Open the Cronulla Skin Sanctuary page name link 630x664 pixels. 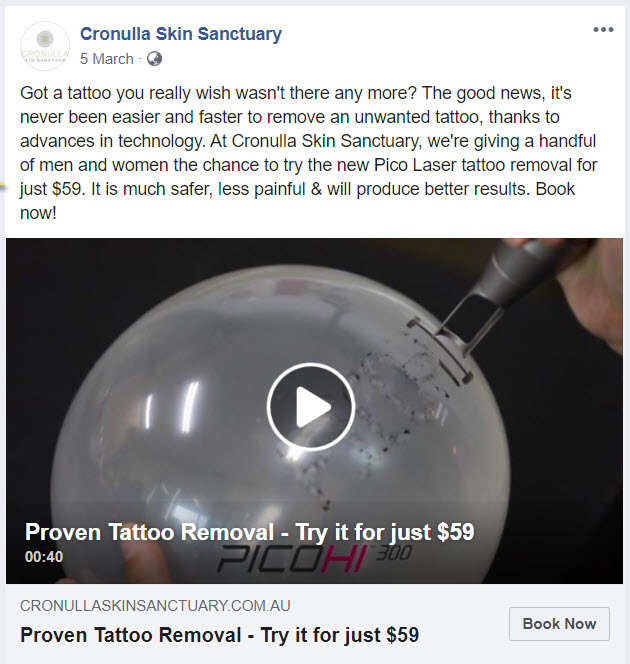coord(181,34)
